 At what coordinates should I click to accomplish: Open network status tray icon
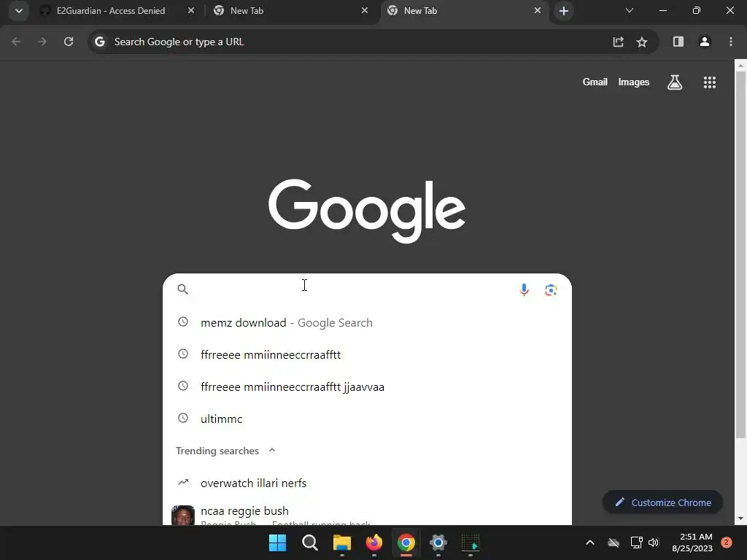point(636,542)
